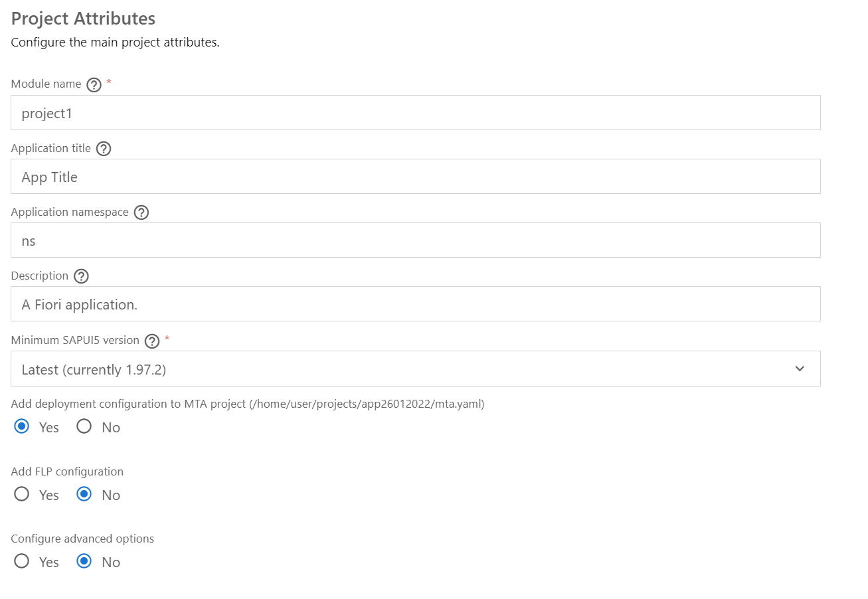This screenshot has width=868, height=599.
Task: Select Yes under Configure advanced options
Action: coord(21,562)
